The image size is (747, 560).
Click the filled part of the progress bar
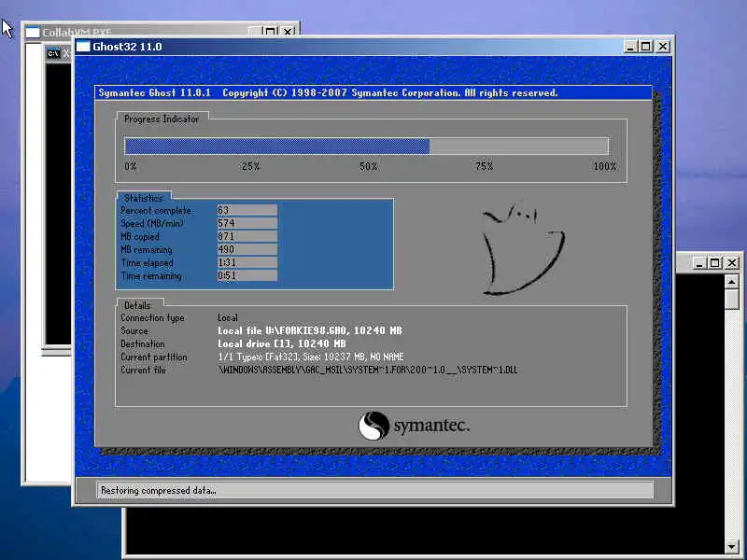(277, 147)
